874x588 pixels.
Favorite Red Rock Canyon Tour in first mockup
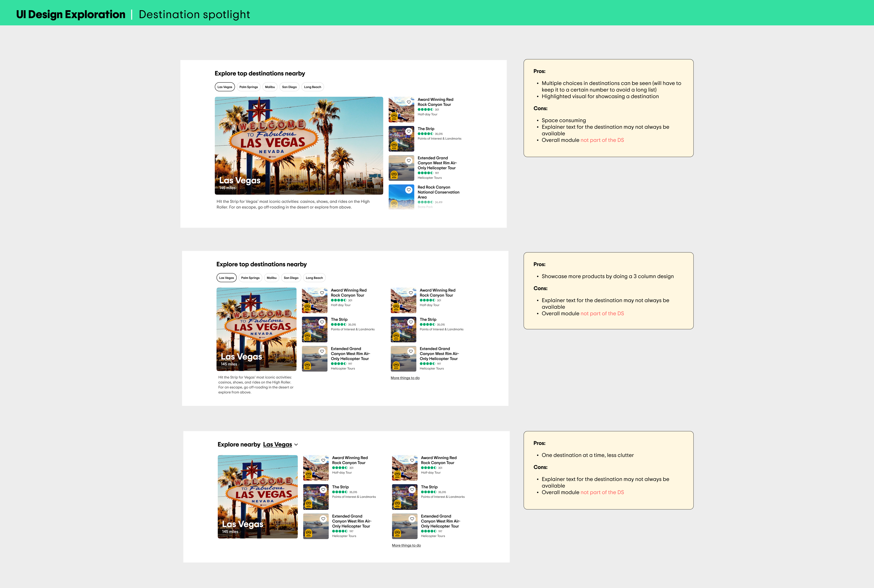click(x=409, y=102)
